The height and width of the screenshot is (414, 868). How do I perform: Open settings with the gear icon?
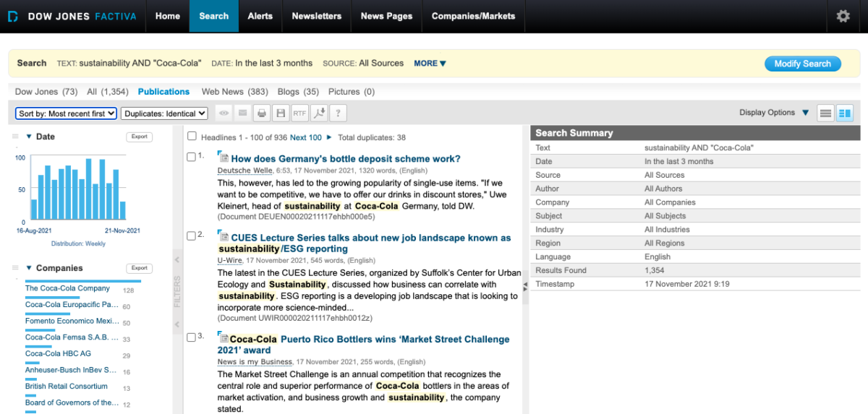tap(843, 16)
